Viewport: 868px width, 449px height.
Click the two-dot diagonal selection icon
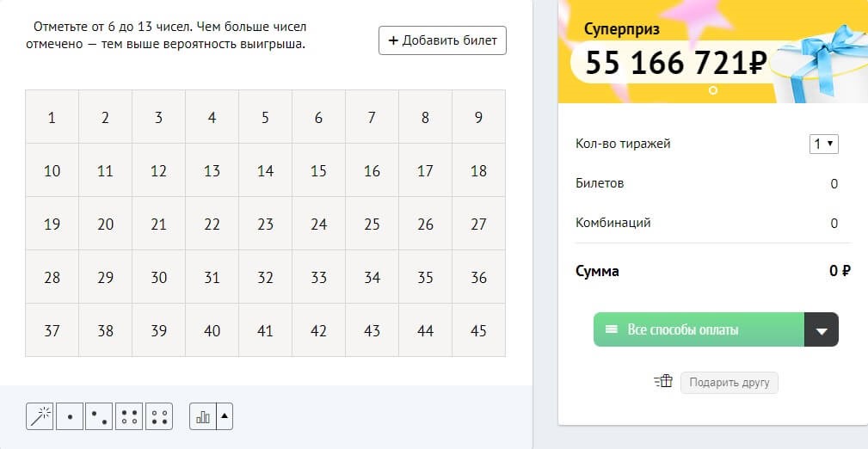click(x=100, y=417)
